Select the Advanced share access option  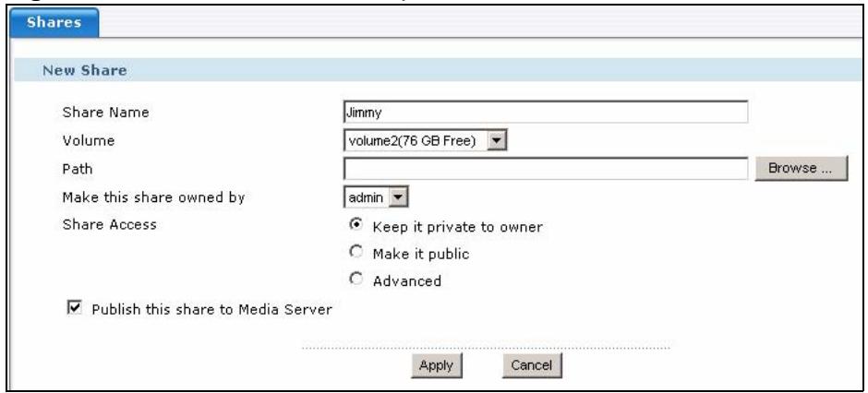coord(356,280)
